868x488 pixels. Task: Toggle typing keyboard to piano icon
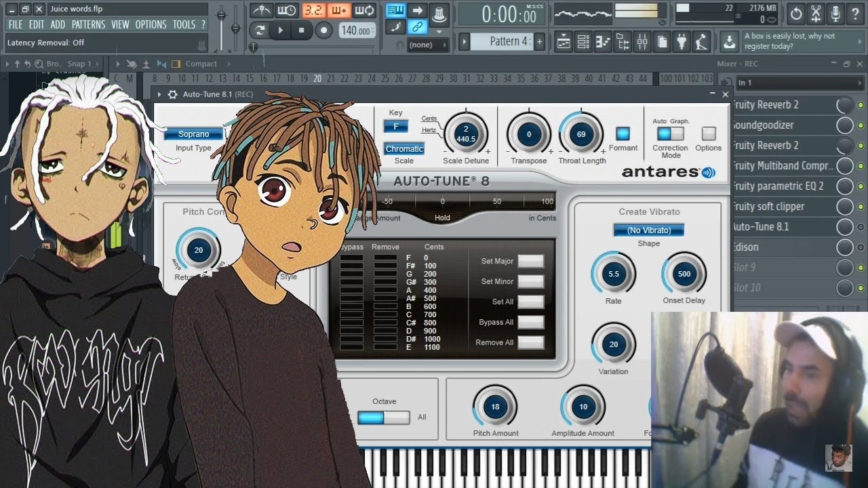pos(394,10)
